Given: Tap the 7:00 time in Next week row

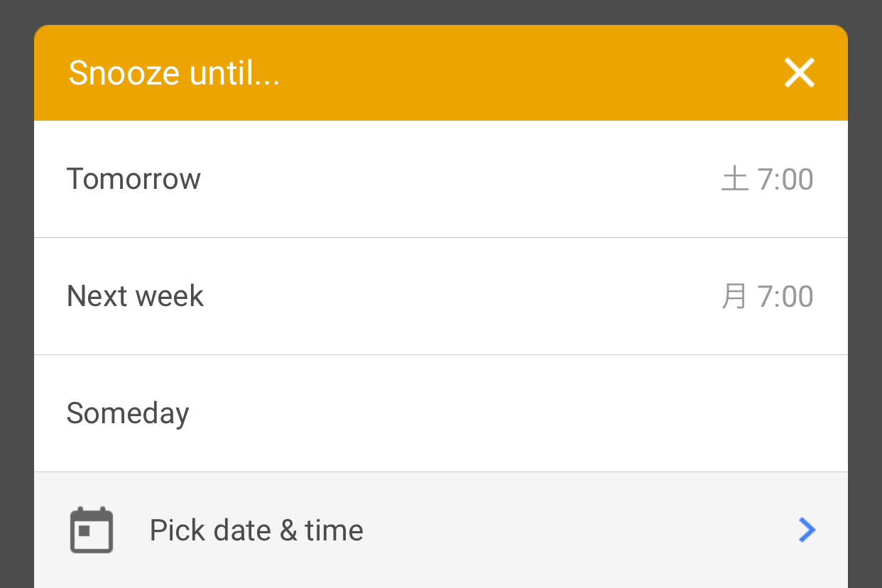Looking at the screenshot, I should pyautogui.click(x=785, y=296).
